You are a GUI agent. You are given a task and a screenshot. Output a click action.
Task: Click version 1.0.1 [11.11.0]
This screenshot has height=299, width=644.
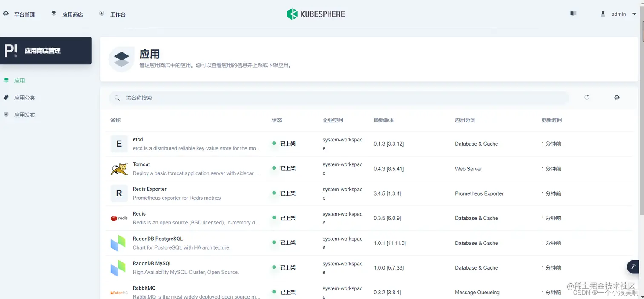point(390,243)
